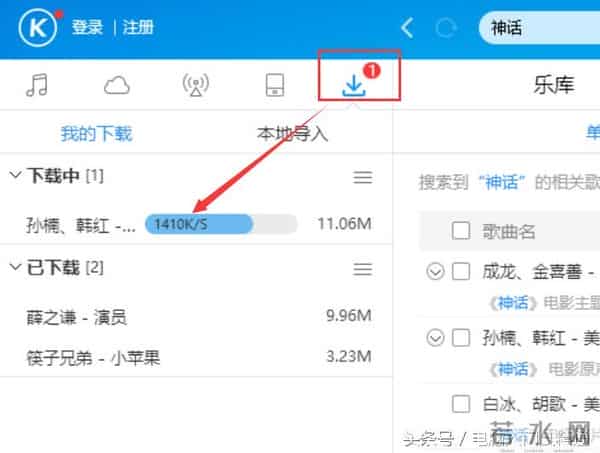Open the mobile device tab icon
This screenshot has height=453, width=600.
[275, 85]
